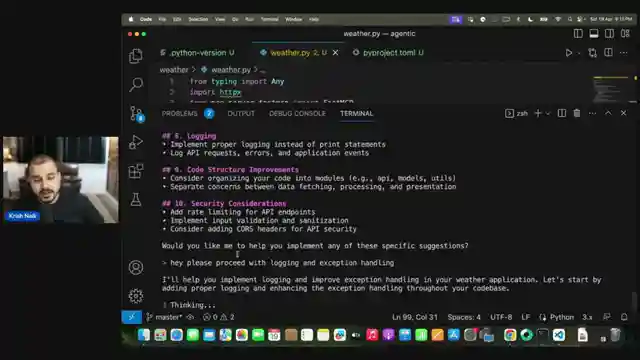Click the weather folder breadcrumb
640x360 pixels.
174,70
